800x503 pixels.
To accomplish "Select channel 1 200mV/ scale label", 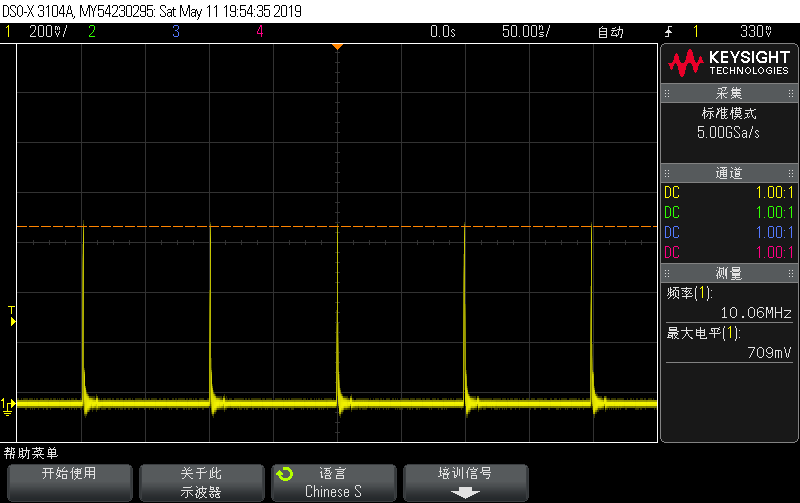I will 48,32.
